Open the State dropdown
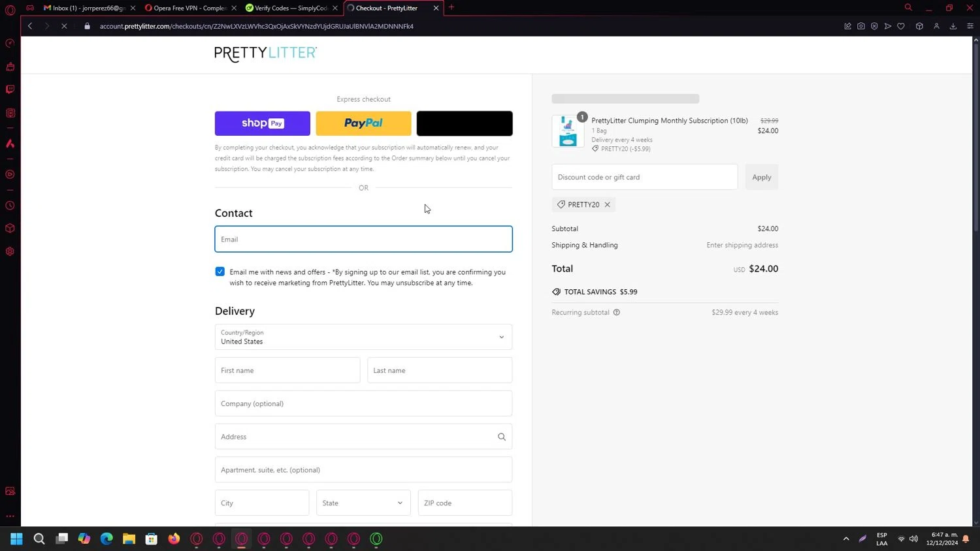The height and width of the screenshot is (551, 980). pyautogui.click(x=363, y=503)
